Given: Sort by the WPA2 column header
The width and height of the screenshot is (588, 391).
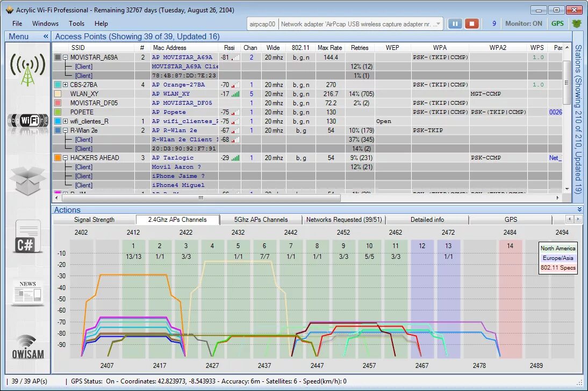Looking at the screenshot, I should (498, 48).
